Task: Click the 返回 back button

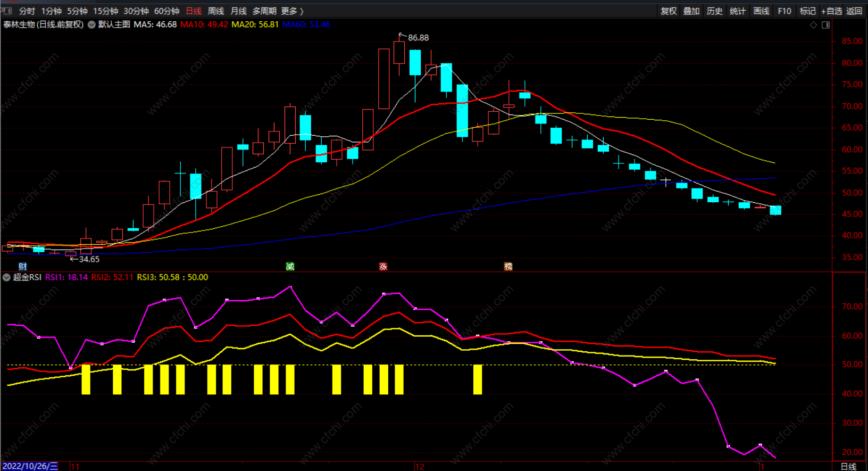Action: [854, 11]
